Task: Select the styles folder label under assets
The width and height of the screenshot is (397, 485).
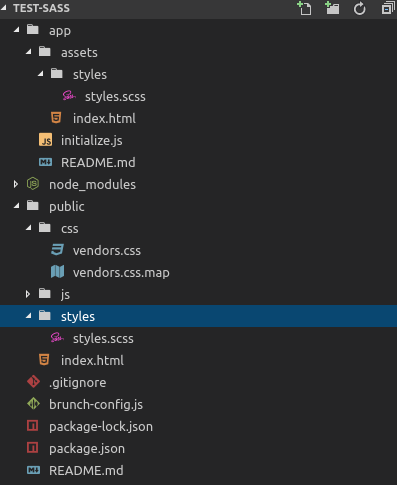Action: (90, 75)
